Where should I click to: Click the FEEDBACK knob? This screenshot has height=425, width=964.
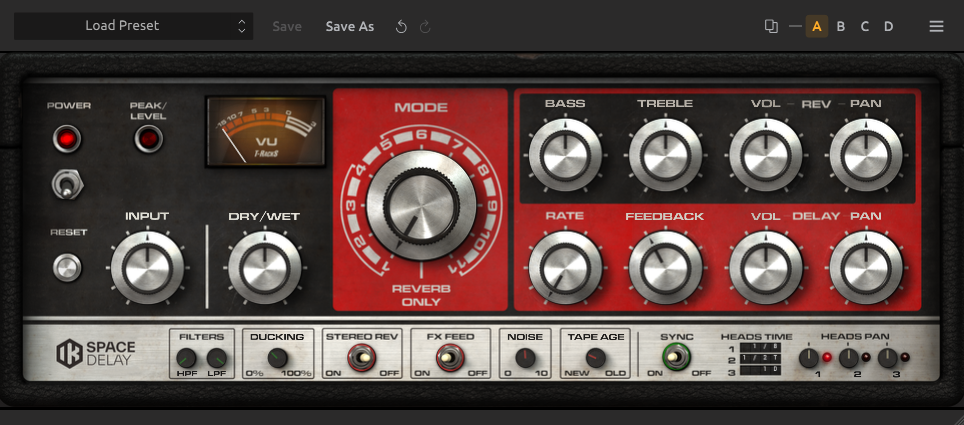click(x=665, y=268)
